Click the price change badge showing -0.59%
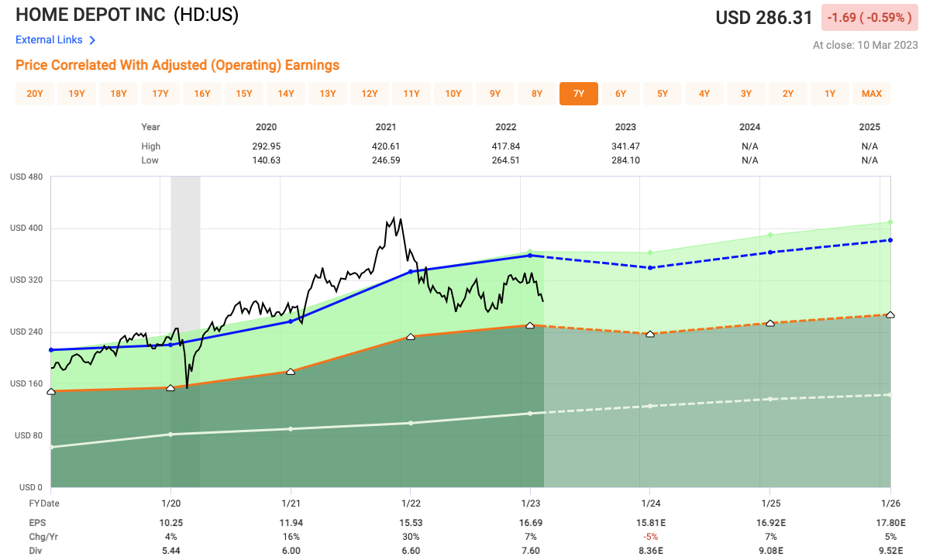Viewport: 933px width, 560px height. pyautogui.click(x=869, y=17)
